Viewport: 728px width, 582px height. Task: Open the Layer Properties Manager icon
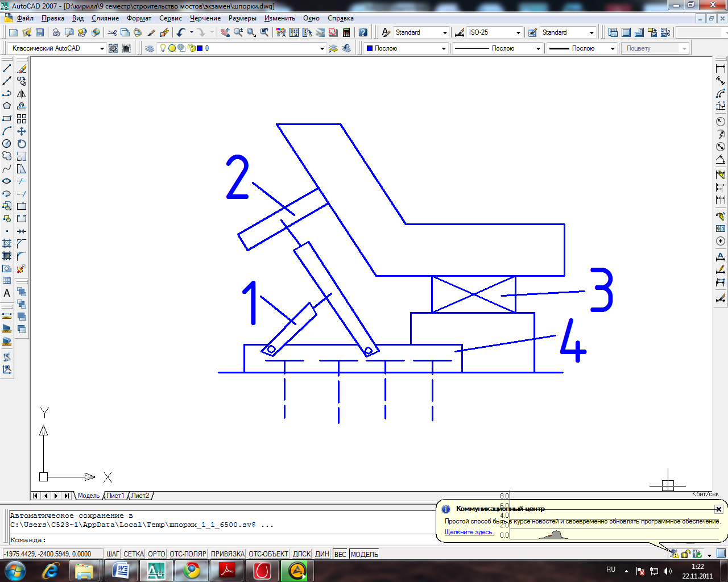(x=150, y=48)
